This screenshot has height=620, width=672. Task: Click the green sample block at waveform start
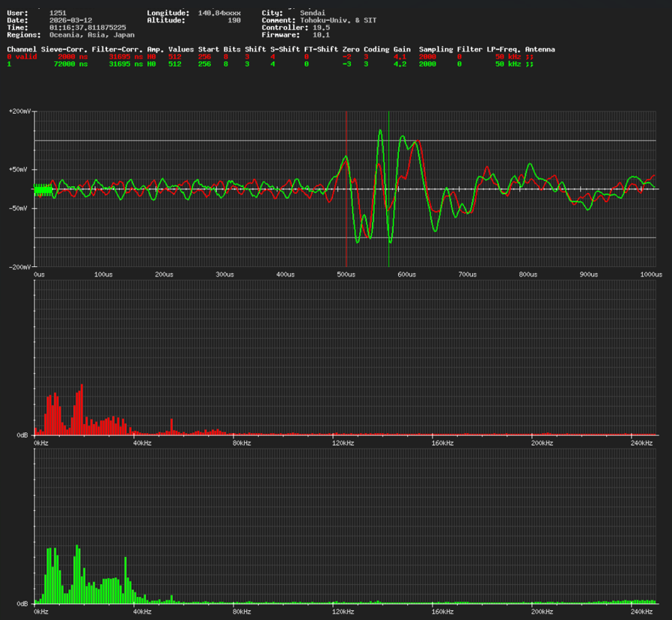(x=43, y=189)
